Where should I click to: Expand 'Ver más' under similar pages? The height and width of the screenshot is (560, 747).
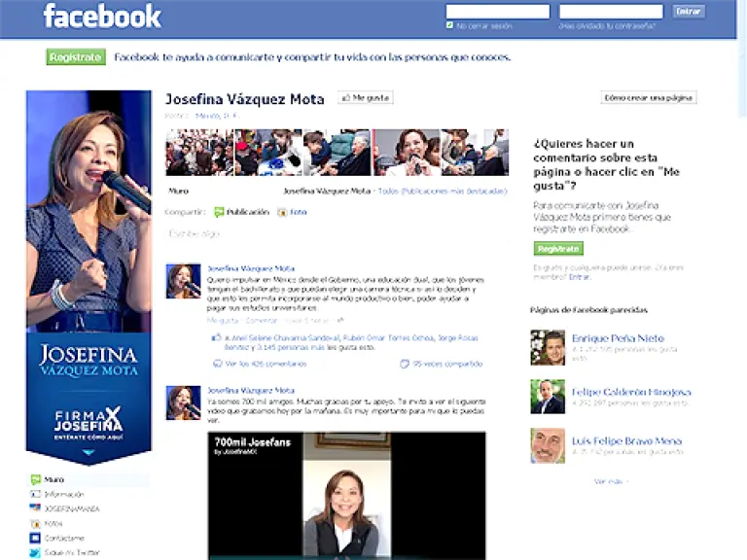609,481
